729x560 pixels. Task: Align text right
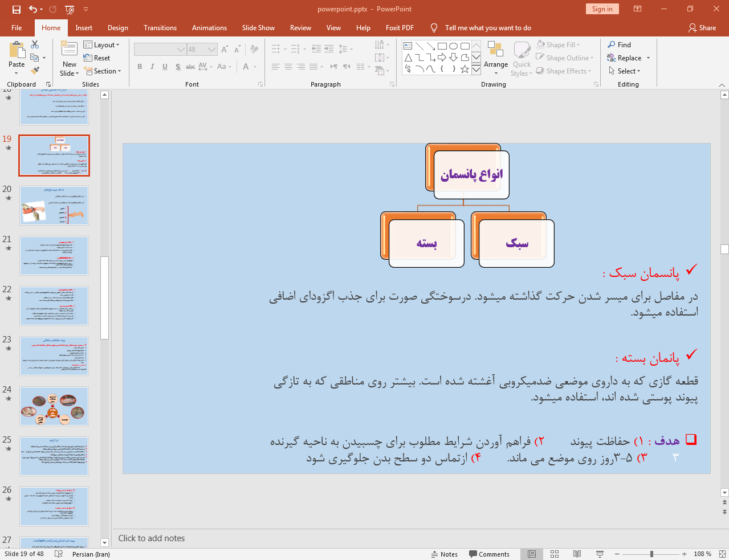[x=301, y=67]
